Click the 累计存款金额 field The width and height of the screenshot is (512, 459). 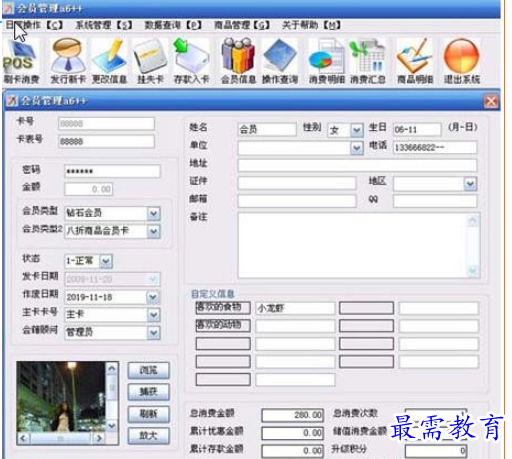click(x=293, y=451)
